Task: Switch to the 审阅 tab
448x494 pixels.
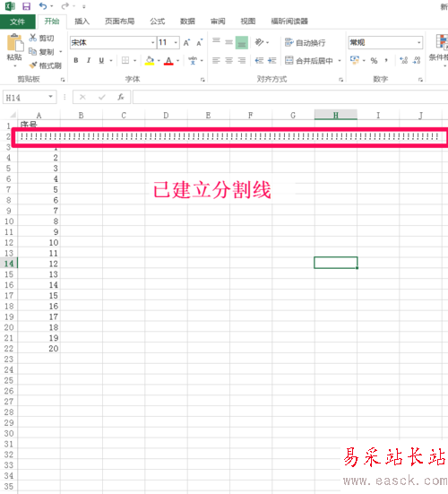Action: 218,22
